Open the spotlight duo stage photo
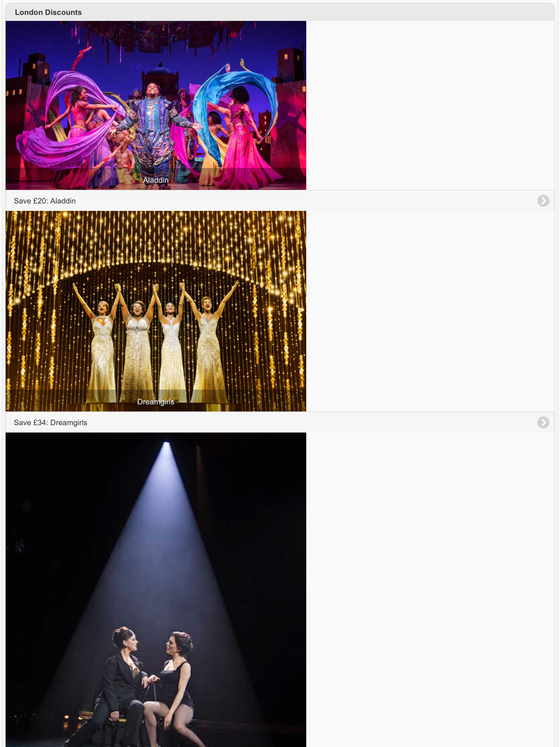This screenshot has width=560, height=747. [156, 590]
